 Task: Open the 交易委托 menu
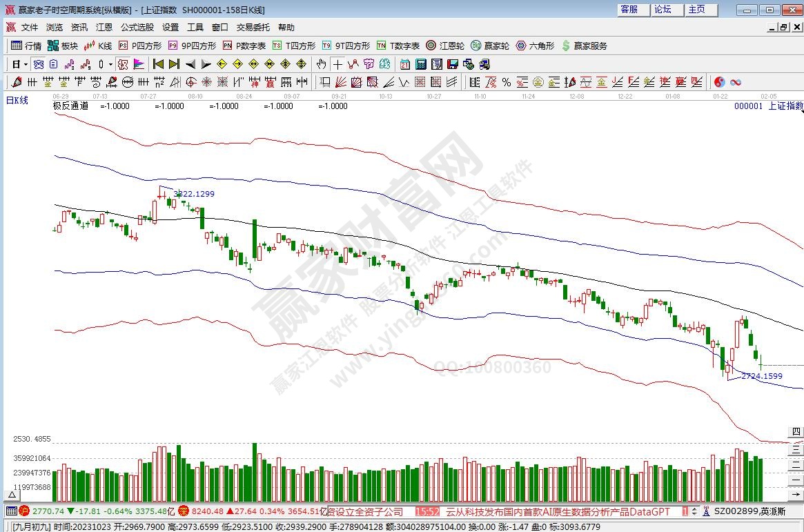(253, 28)
